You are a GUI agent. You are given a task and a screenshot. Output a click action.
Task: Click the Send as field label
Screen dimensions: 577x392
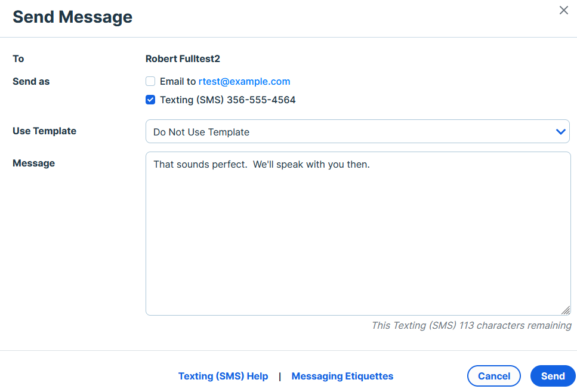31,81
